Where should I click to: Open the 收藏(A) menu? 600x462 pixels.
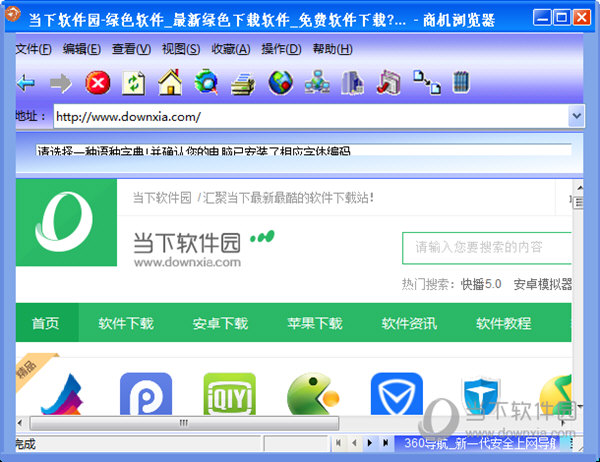pyautogui.click(x=231, y=49)
